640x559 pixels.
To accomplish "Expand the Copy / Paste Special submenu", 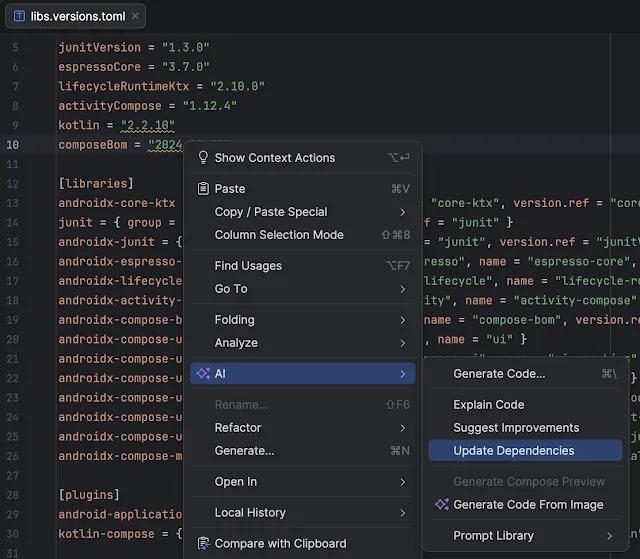I will 402,212.
